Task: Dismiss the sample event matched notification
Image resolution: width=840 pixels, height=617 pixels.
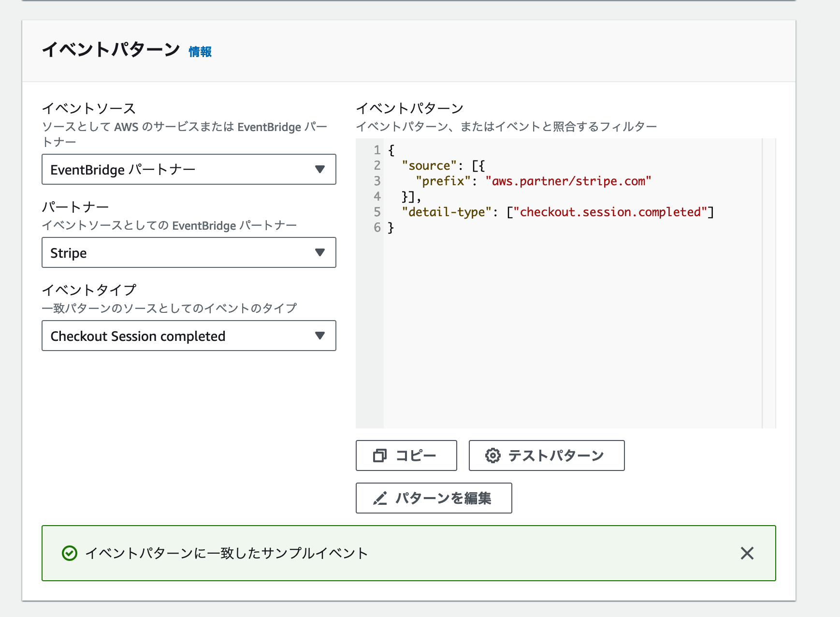Action: (747, 553)
